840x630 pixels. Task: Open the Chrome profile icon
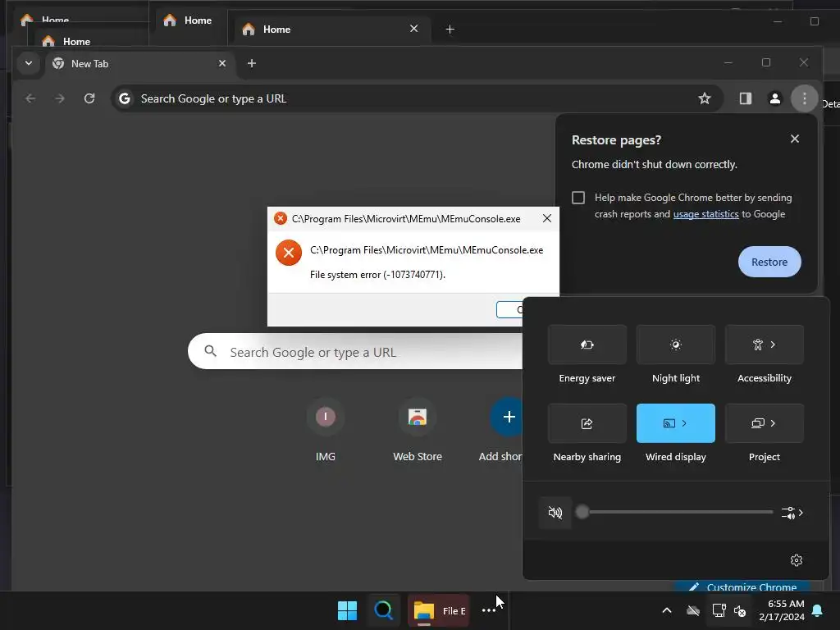(774, 98)
